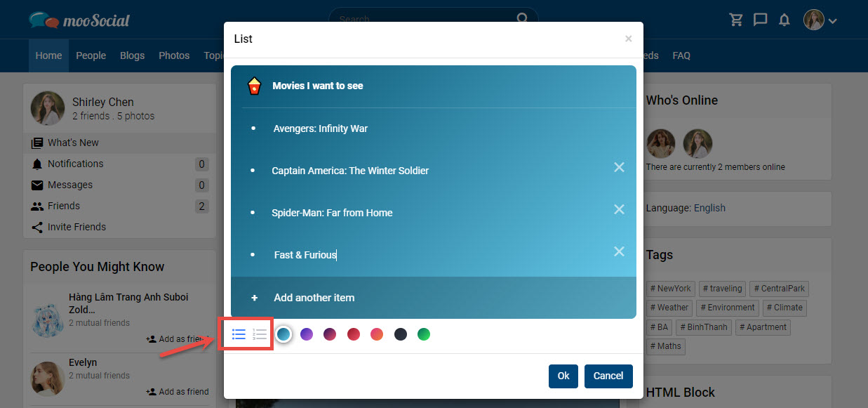Open the # Environment tag
This screenshot has width=868, height=408.
point(728,308)
